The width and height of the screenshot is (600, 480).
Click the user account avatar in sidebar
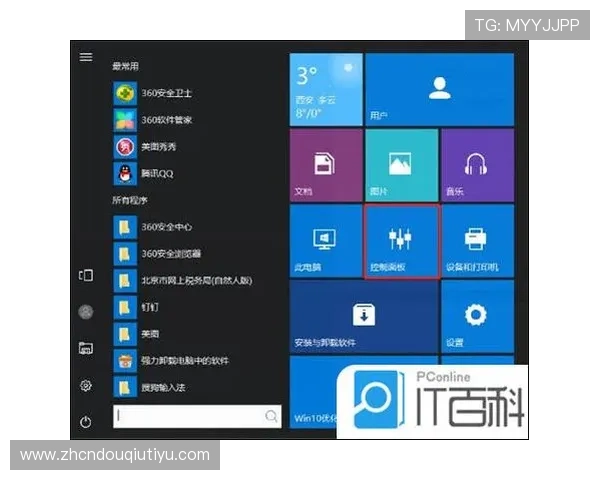[86, 312]
